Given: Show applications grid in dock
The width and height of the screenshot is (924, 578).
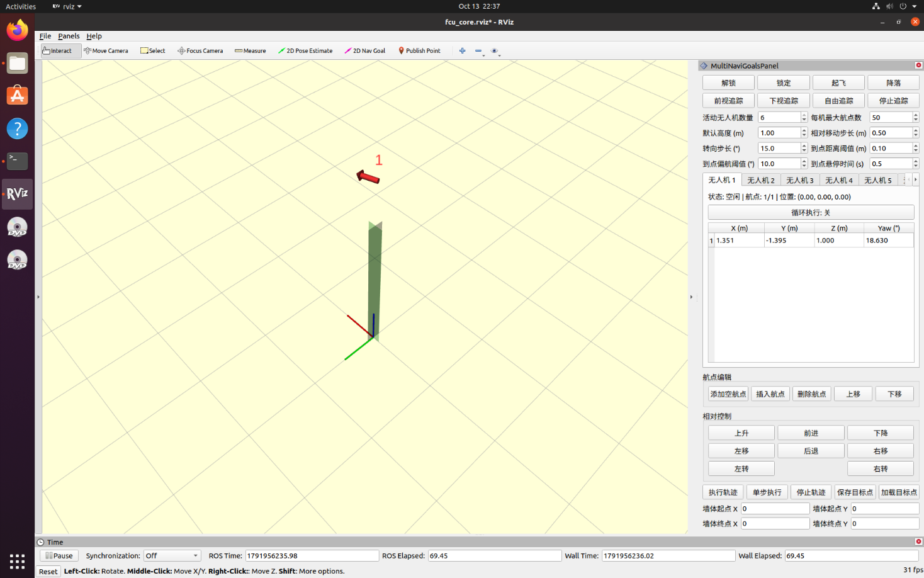Looking at the screenshot, I should (17, 561).
